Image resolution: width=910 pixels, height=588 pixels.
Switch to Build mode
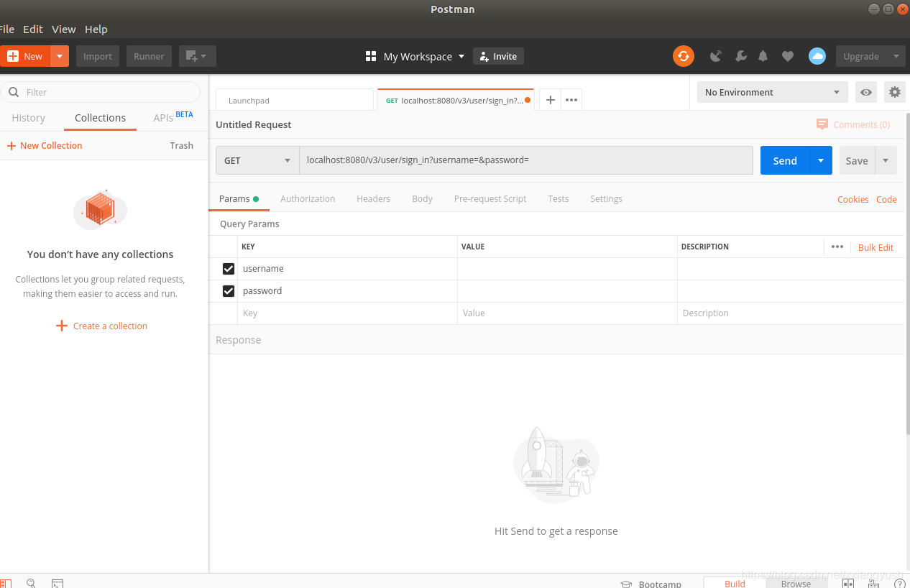[735, 583]
